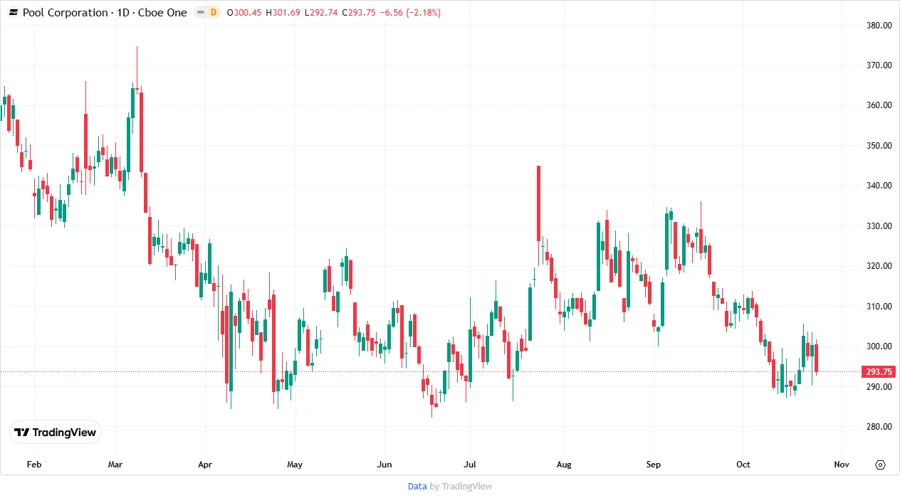
Task: Click the 280.00 price axis label
Action: [879, 427]
